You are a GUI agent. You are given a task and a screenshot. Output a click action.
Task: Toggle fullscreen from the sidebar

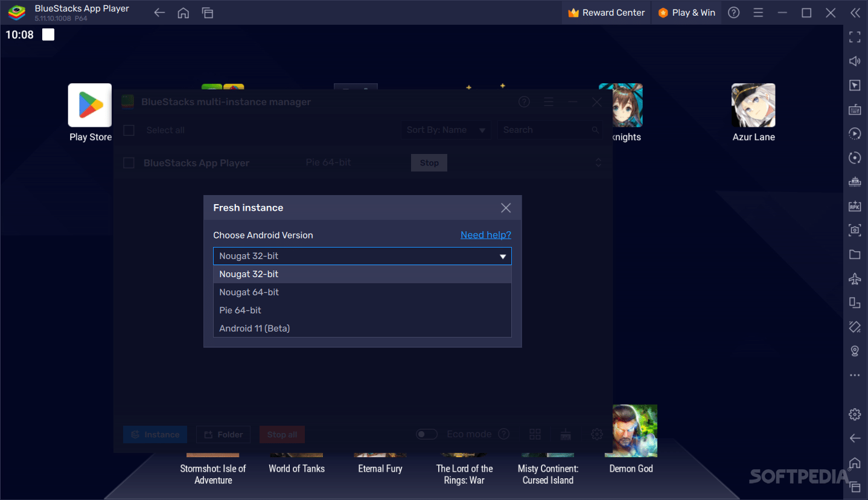coord(855,37)
